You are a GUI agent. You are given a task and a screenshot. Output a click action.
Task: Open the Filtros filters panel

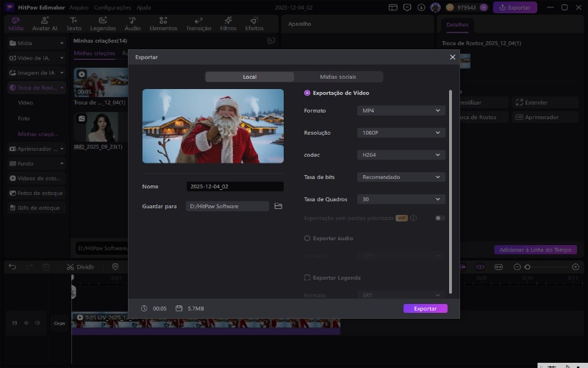pyautogui.click(x=228, y=24)
